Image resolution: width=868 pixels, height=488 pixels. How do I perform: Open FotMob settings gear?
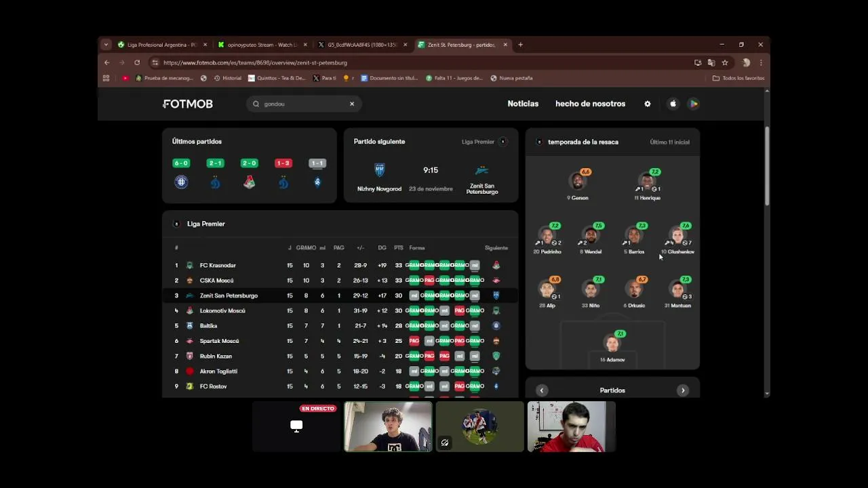coord(648,104)
